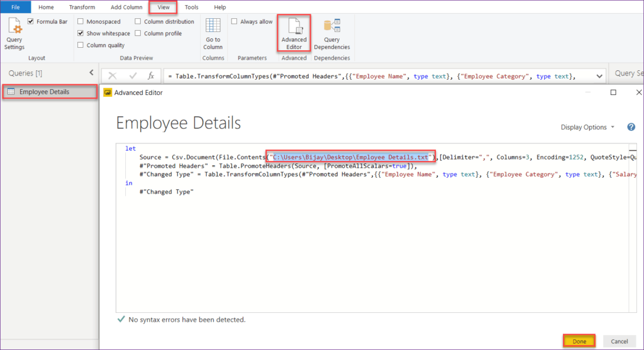
Task: Click the 'let' keyword in editor
Action: tap(130, 148)
